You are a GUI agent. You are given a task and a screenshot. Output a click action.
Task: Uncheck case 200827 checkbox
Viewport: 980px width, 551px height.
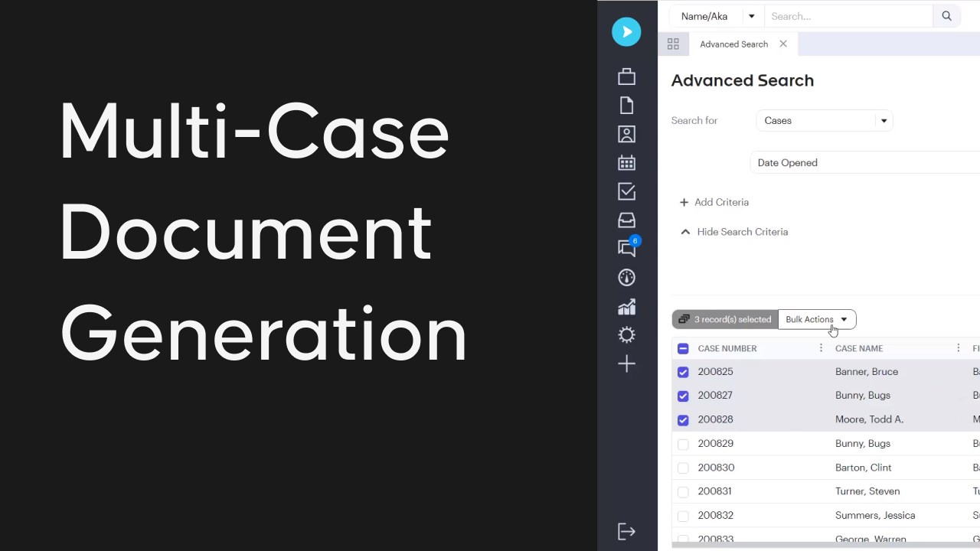[x=683, y=396]
